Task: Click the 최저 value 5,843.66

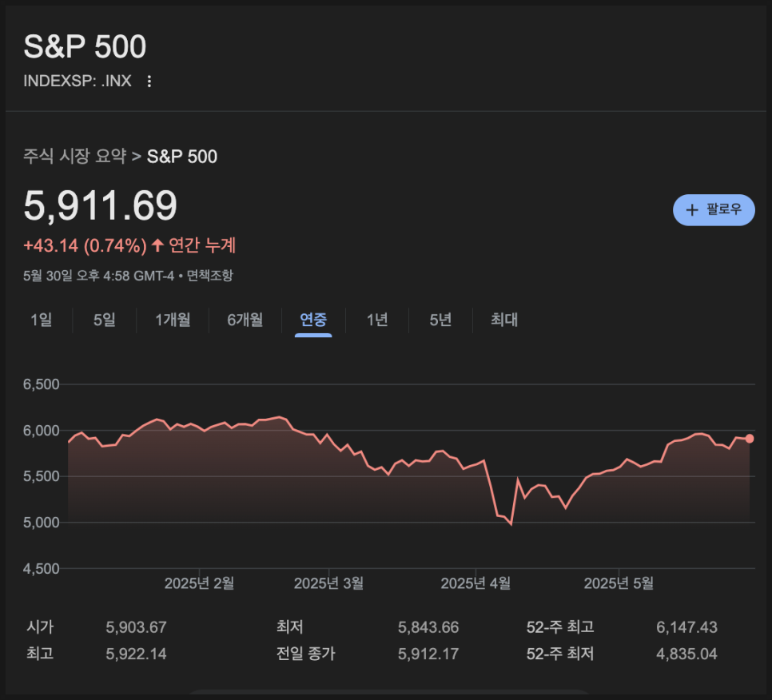Action: click(428, 627)
